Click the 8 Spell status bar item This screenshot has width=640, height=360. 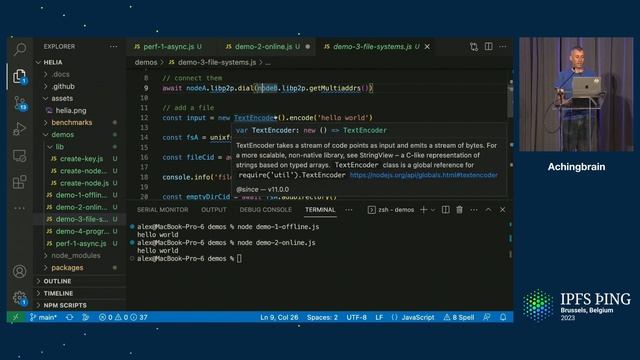pyautogui.click(x=459, y=317)
